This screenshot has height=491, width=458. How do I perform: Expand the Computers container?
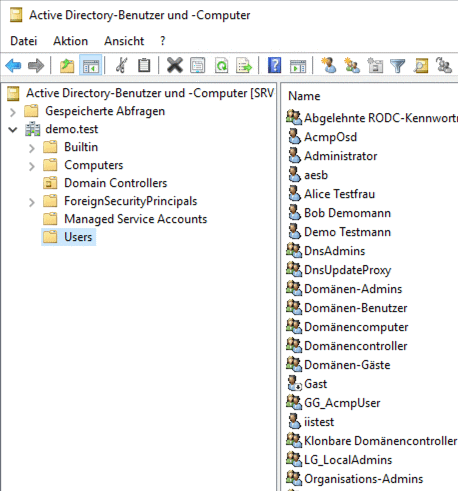click(32, 166)
